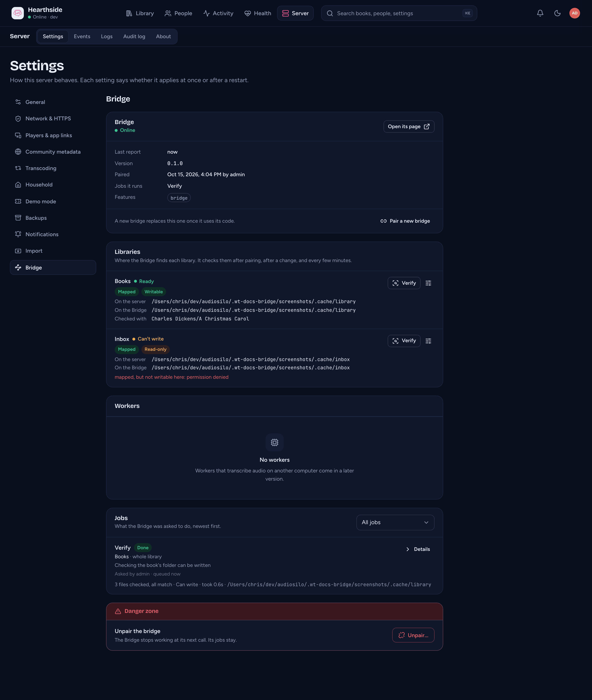The width and height of the screenshot is (592, 700).
Task: Click the permission denied error text
Action: pos(171,377)
